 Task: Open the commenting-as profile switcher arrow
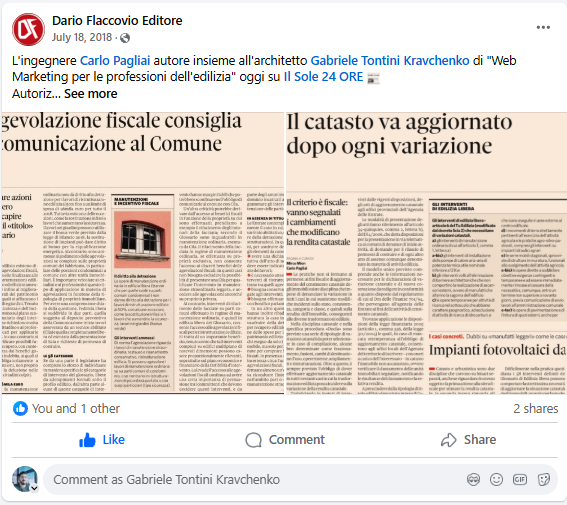tap(34, 488)
